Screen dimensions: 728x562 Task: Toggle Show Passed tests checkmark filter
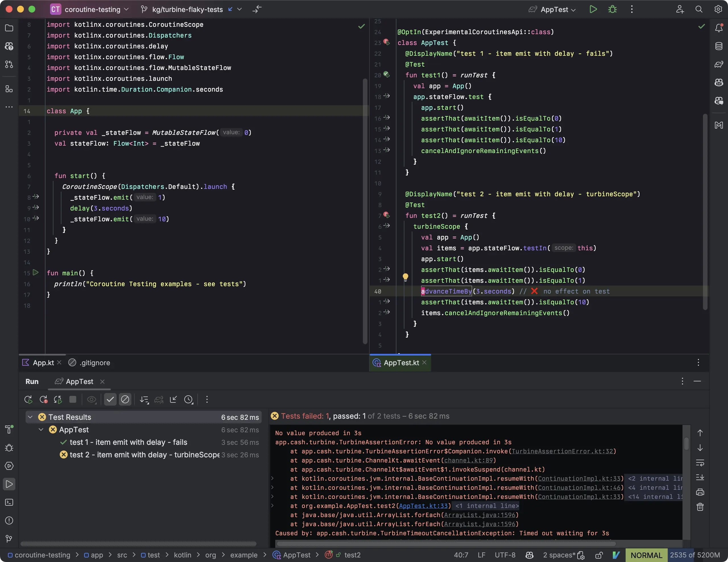pyautogui.click(x=110, y=399)
